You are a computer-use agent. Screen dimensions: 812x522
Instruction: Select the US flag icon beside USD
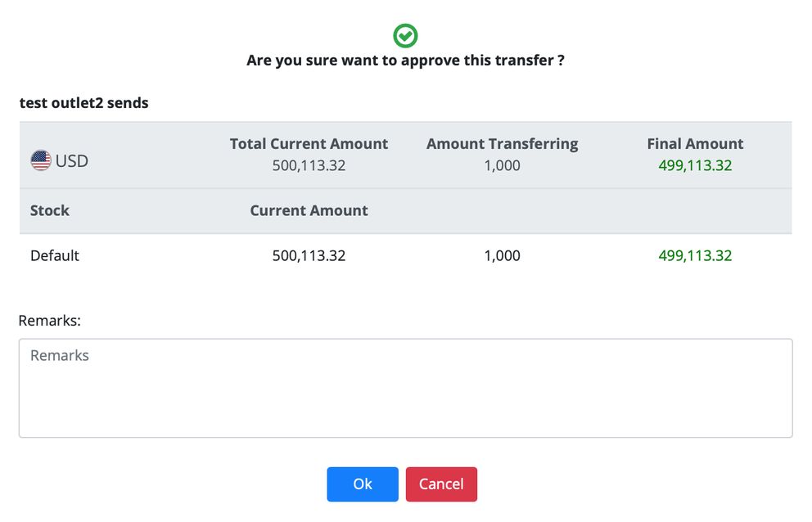[40, 160]
